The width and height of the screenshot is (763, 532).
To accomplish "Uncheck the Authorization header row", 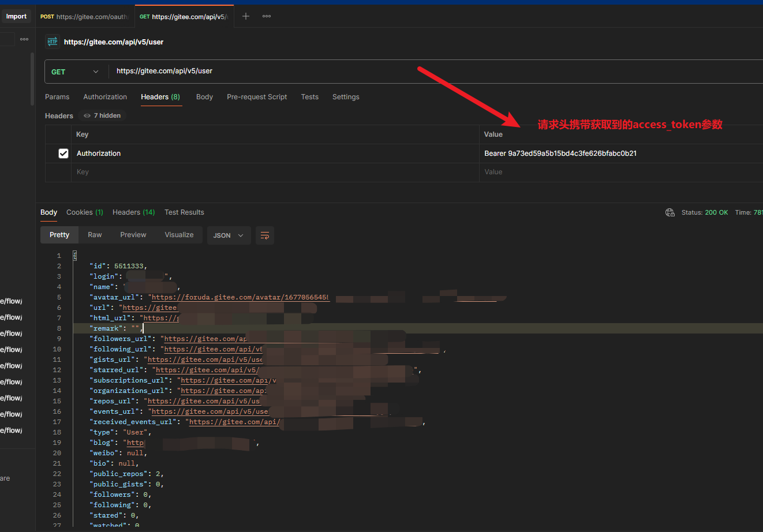I will [63, 153].
